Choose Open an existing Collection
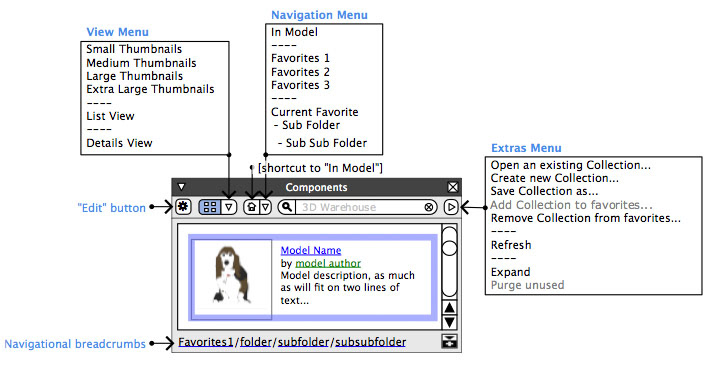The width and height of the screenshot is (721, 365). (571, 165)
